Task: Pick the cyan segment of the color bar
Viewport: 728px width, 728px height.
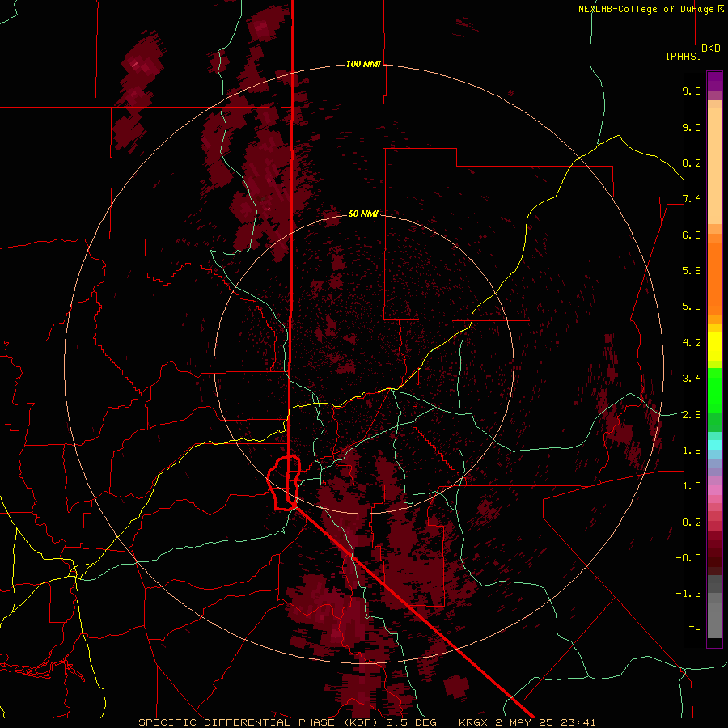Action: 714,445
